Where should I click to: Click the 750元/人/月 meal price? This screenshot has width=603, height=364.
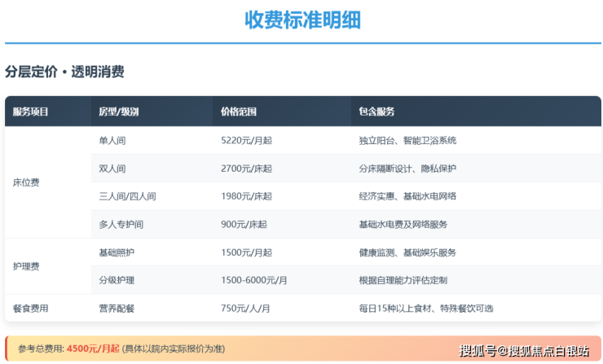(x=247, y=309)
